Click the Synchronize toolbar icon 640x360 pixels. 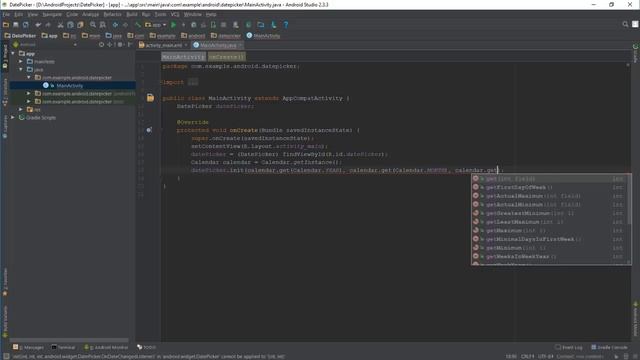tap(26, 25)
